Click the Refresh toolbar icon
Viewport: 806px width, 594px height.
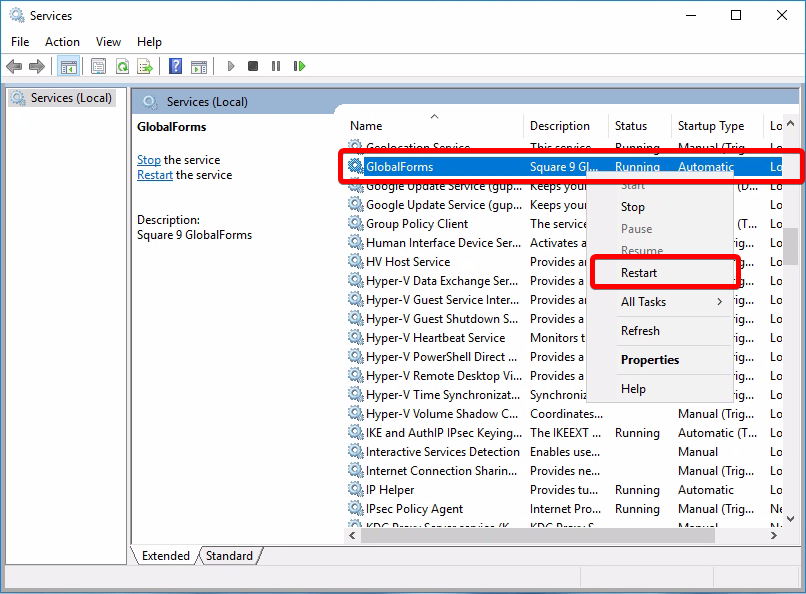coord(121,66)
